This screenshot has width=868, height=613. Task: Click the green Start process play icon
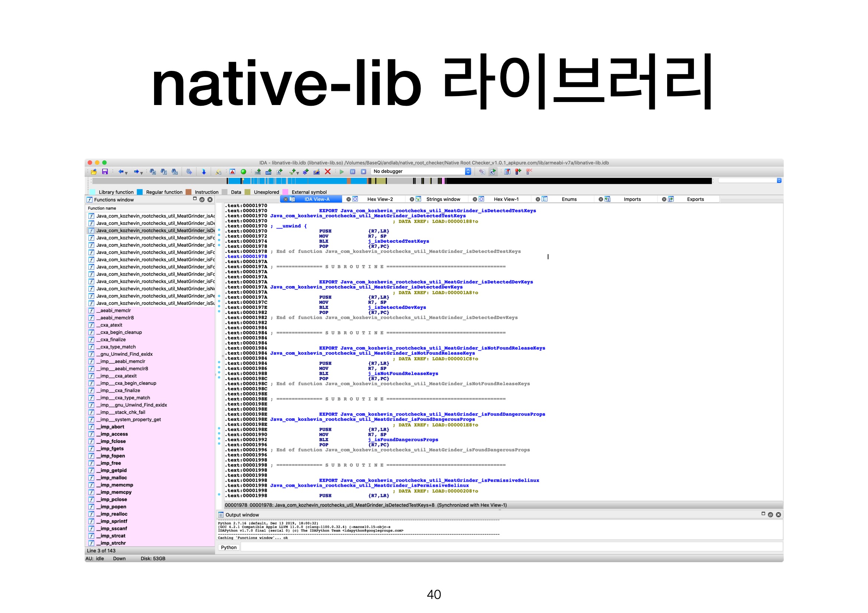tap(342, 172)
